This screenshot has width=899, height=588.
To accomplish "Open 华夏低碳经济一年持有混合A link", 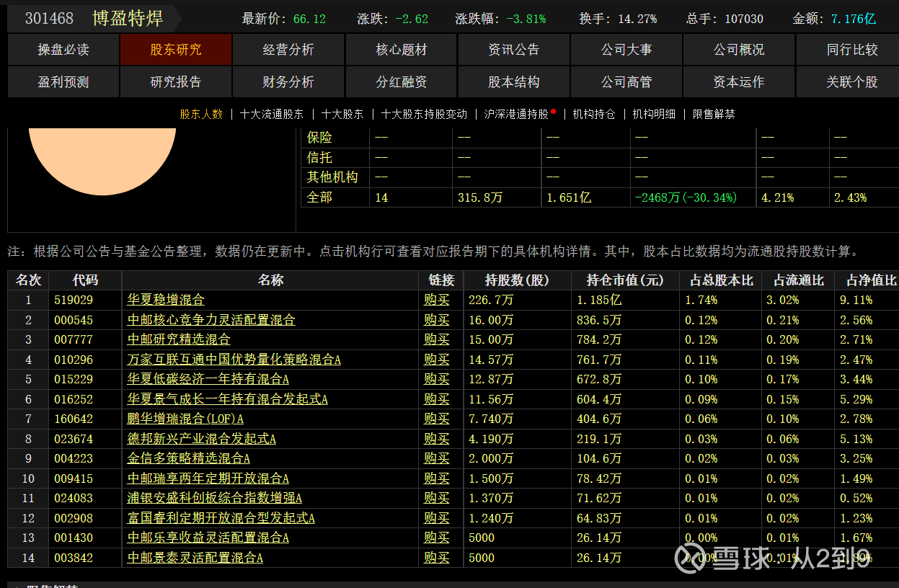I will pyautogui.click(x=208, y=379).
